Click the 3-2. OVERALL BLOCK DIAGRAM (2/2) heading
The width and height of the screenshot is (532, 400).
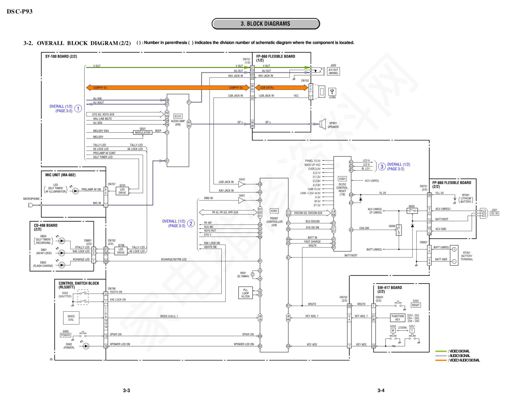[x=77, y=43]
